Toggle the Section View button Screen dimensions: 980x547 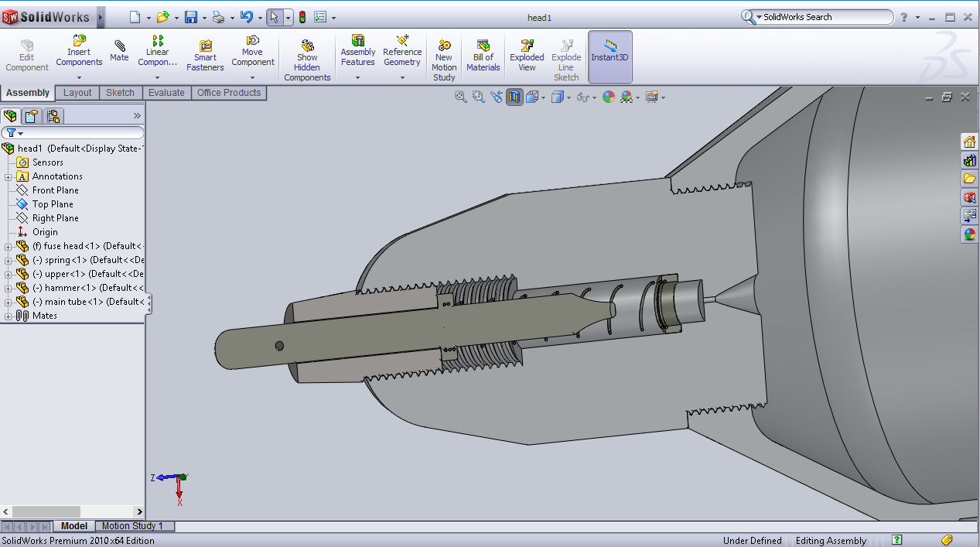pyautogui.click(x=514, y=97)
